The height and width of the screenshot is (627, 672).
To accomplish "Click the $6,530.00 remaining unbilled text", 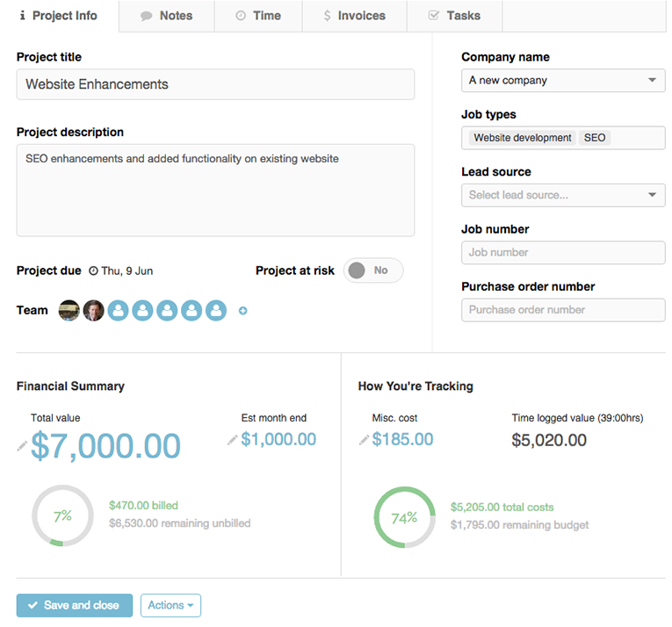I will tap(179, 523).
